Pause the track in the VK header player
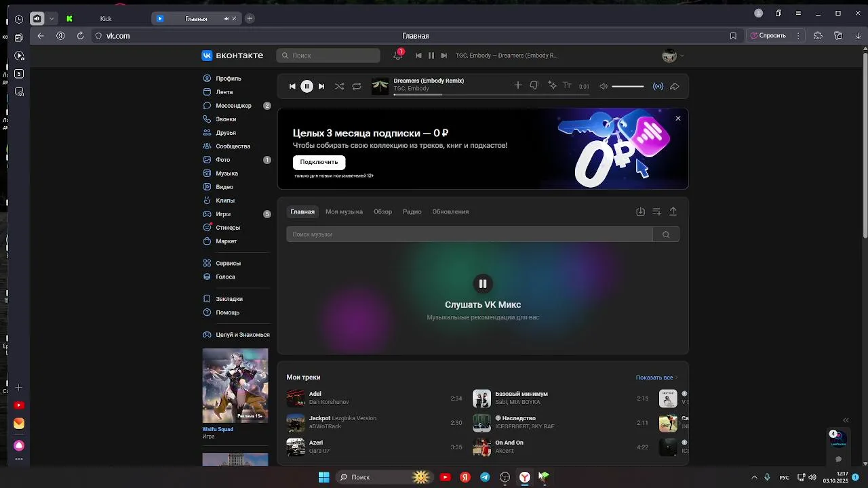 click(x=431, y=56)
